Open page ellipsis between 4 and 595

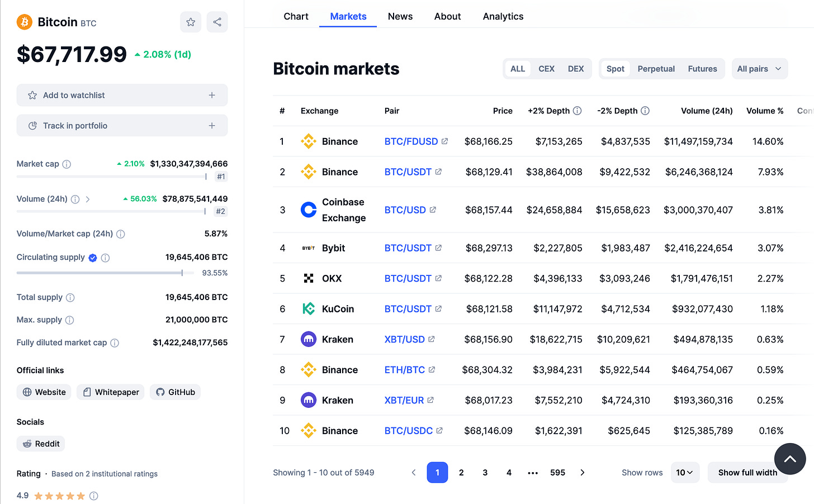click(533, 473)
